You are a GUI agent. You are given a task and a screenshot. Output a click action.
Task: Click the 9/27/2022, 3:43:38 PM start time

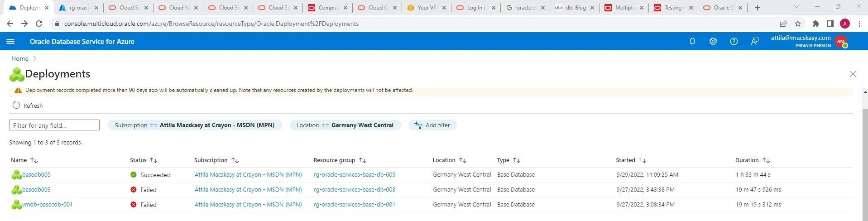645,189
